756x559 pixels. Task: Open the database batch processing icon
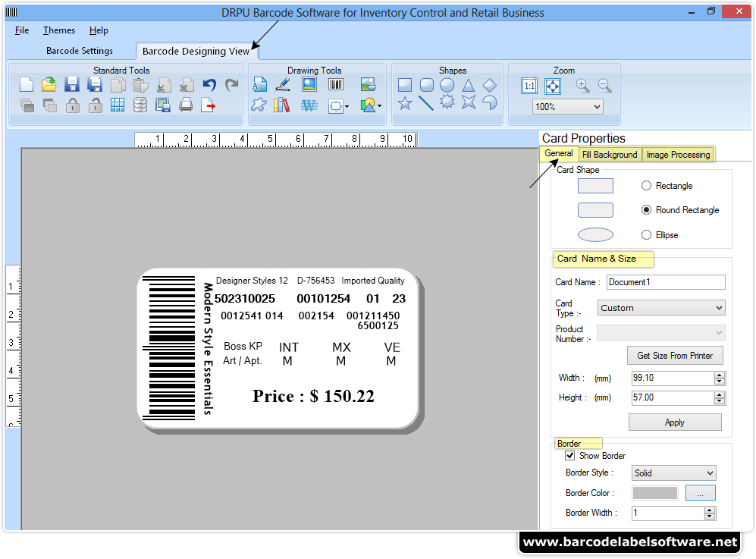(140, 105)
